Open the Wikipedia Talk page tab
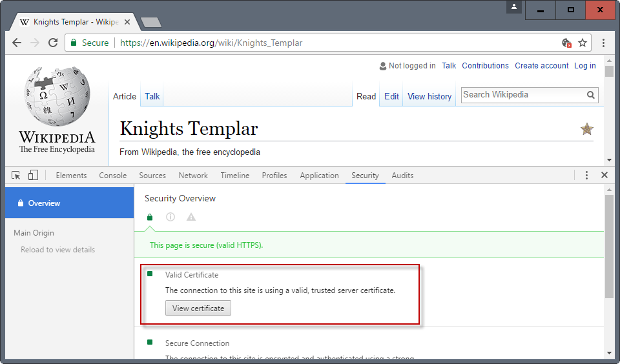Image resolution: width=620 pixels, height=364 pixels. pyautogui.click(x=152, y=96)
